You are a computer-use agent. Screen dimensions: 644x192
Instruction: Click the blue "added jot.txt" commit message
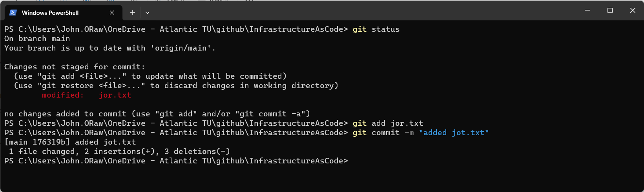[x=454, y=133]
